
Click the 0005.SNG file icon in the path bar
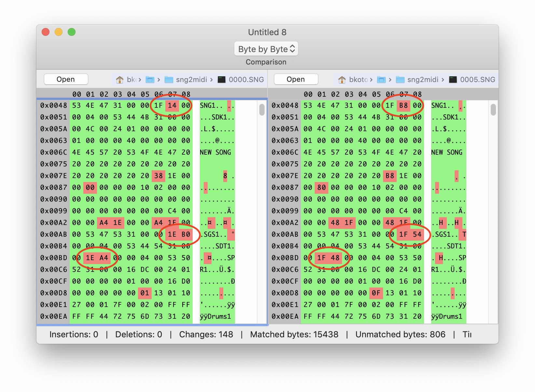pyautogui.click(x=453, y=79)
